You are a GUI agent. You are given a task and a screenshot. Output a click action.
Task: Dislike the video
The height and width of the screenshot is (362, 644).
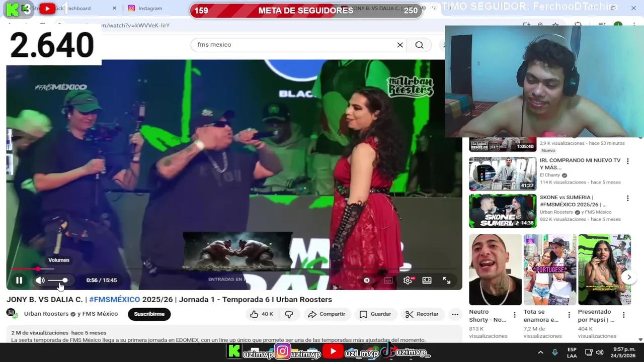pyautogui.click(x=289, y=314)
